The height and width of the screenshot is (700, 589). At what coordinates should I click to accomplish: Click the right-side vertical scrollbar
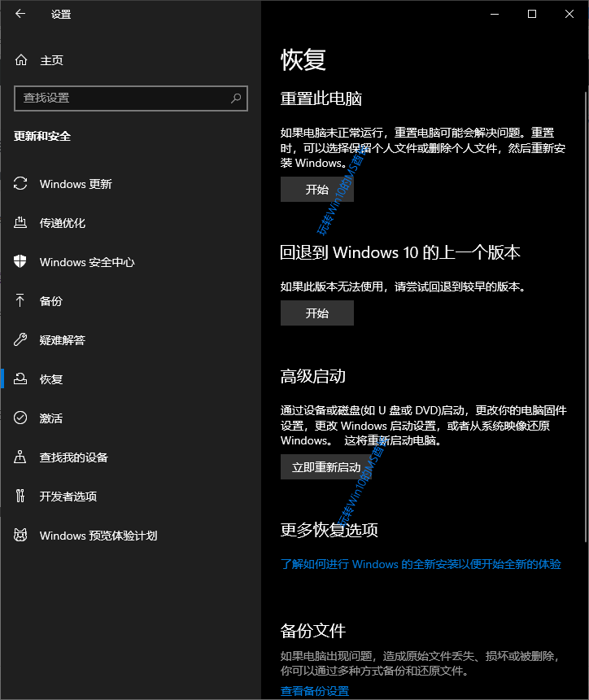pos(586,317)
